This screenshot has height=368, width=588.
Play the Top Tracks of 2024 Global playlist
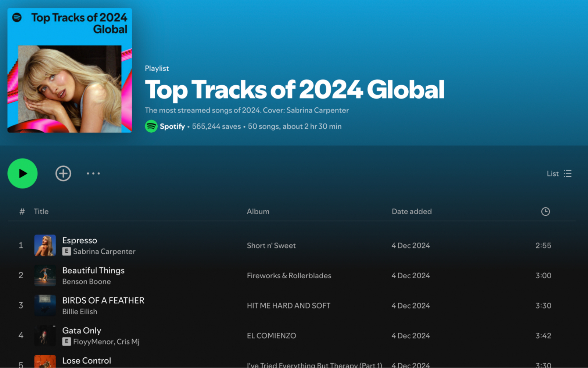22,174
